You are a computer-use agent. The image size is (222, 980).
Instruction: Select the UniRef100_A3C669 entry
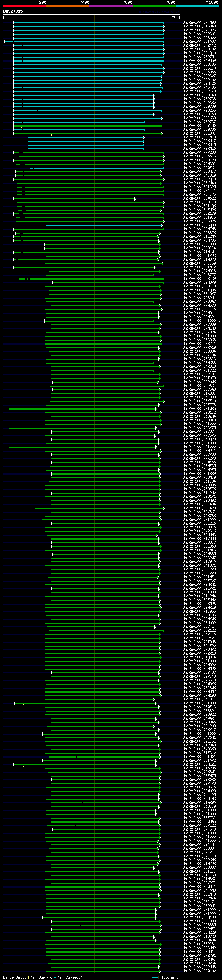click(x=199, y=118)
